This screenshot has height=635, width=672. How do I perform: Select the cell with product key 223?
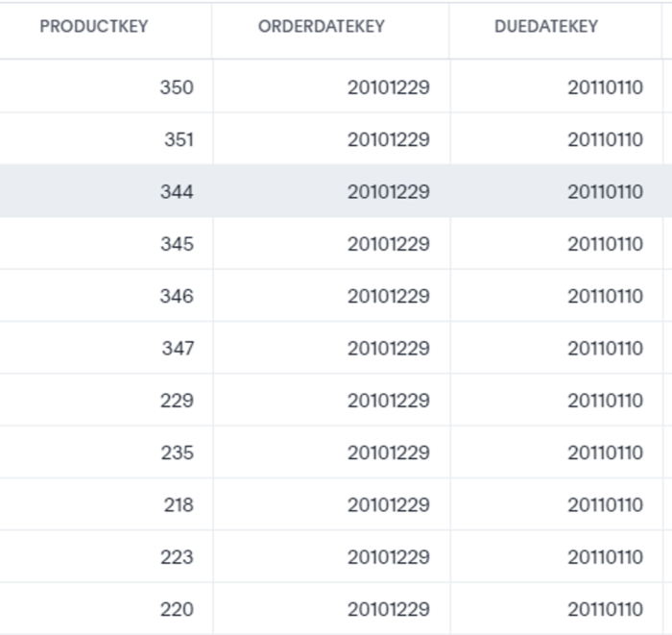(x=177, y=557)
